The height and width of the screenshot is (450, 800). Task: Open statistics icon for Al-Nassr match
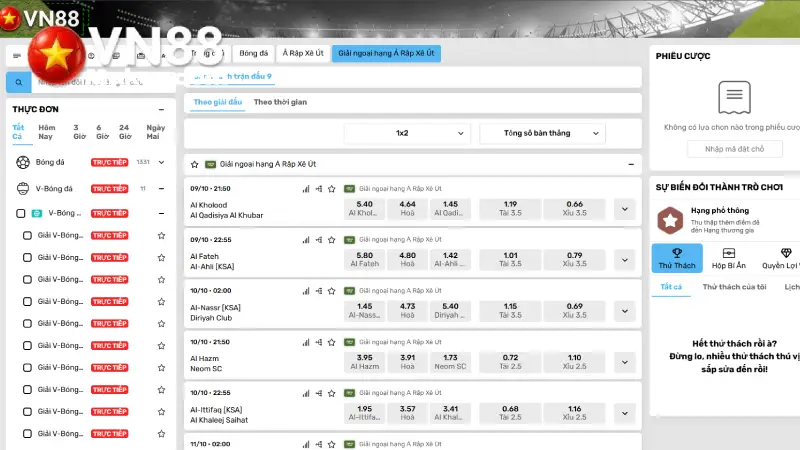click(x=306, y=291)
